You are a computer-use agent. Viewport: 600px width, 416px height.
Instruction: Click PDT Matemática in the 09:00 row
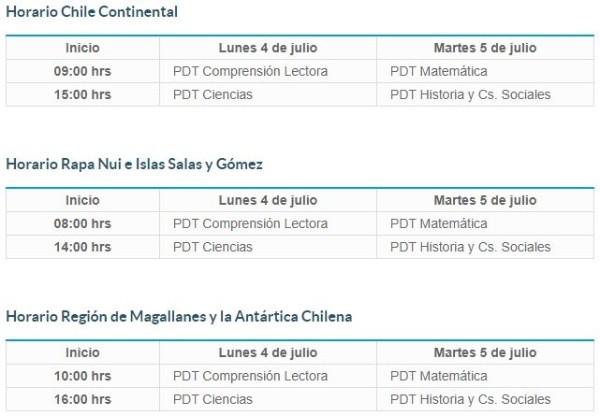pos(439,71)
